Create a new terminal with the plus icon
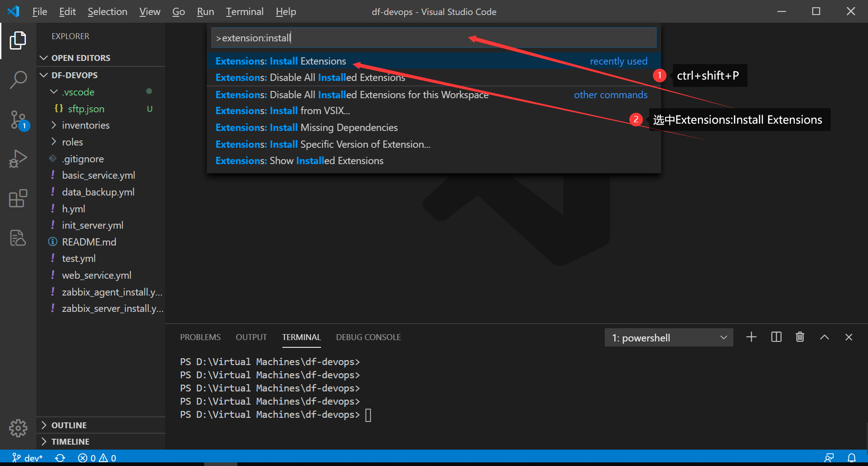868x466 pixels. click(x=751, y=337)
